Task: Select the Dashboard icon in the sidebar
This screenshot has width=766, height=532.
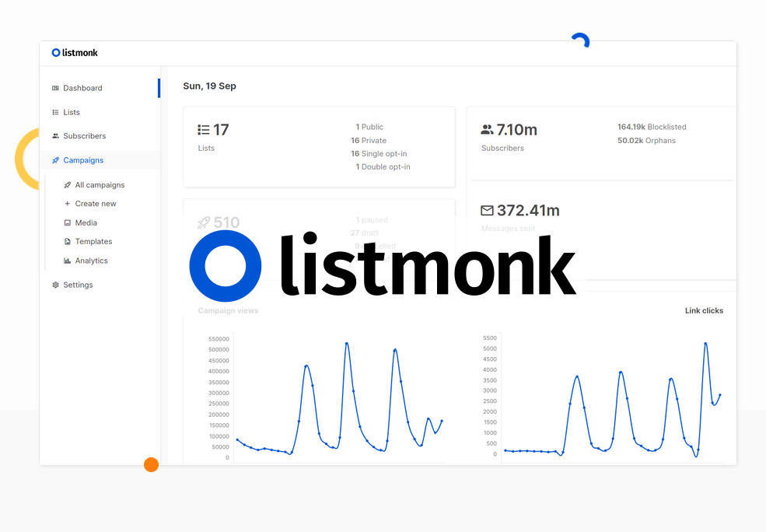Action: [x=56, y=88]
